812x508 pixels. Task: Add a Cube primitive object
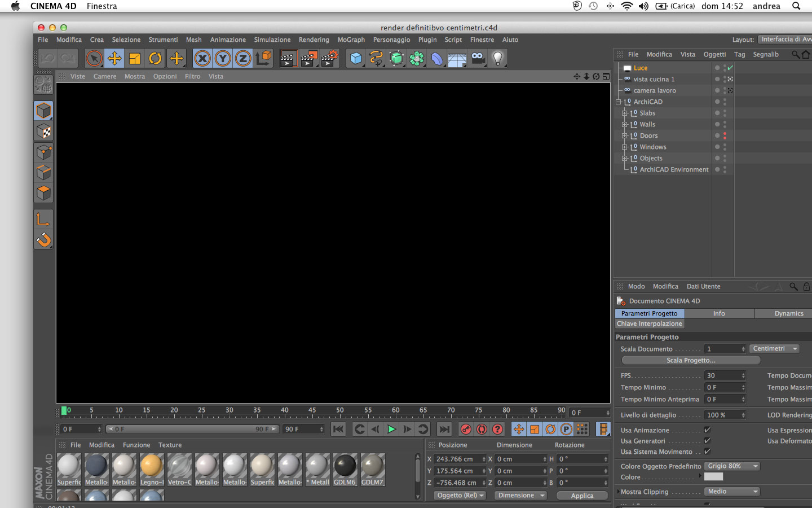(356, 58)
